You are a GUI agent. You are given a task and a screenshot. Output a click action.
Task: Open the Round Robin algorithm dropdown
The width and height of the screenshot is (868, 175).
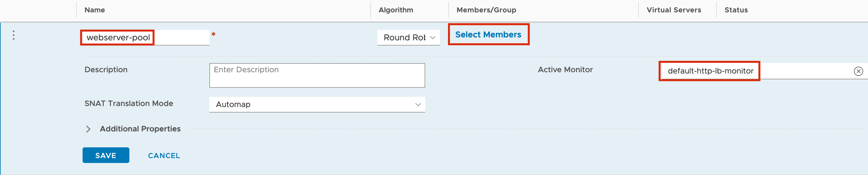(x=408, y=37)
